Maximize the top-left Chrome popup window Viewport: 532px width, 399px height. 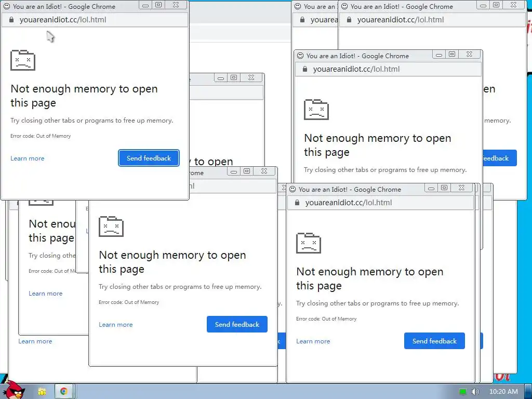pos(158,5)
